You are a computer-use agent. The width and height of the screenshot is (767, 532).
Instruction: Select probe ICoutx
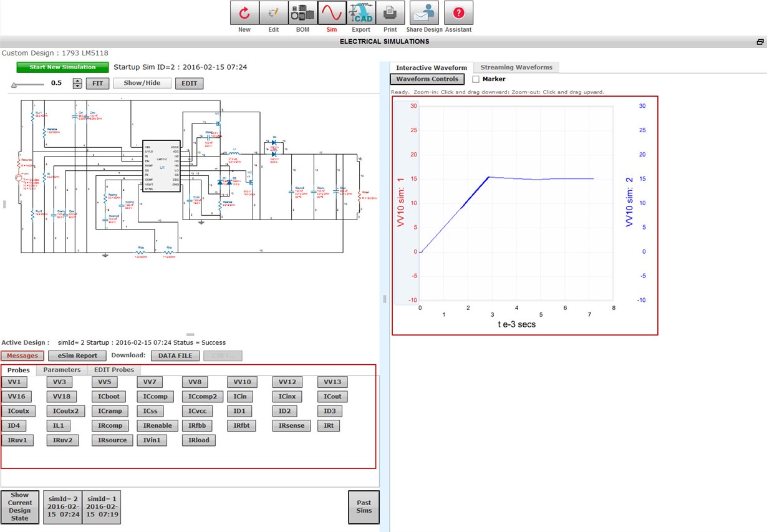[19, 411]
